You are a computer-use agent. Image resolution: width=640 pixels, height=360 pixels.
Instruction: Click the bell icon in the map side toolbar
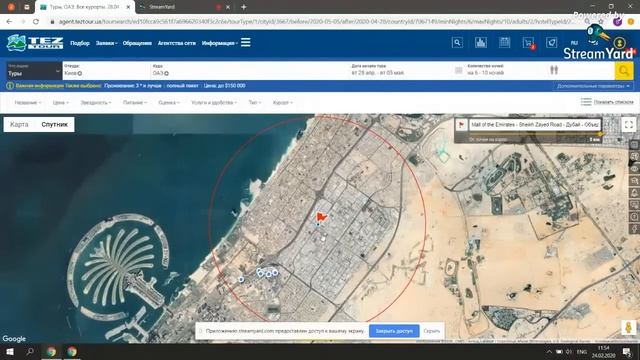[x=634, y=193]
